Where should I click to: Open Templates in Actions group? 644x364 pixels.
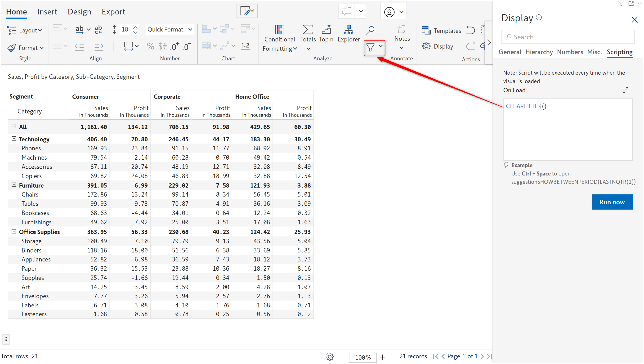[x=441, y=31]
